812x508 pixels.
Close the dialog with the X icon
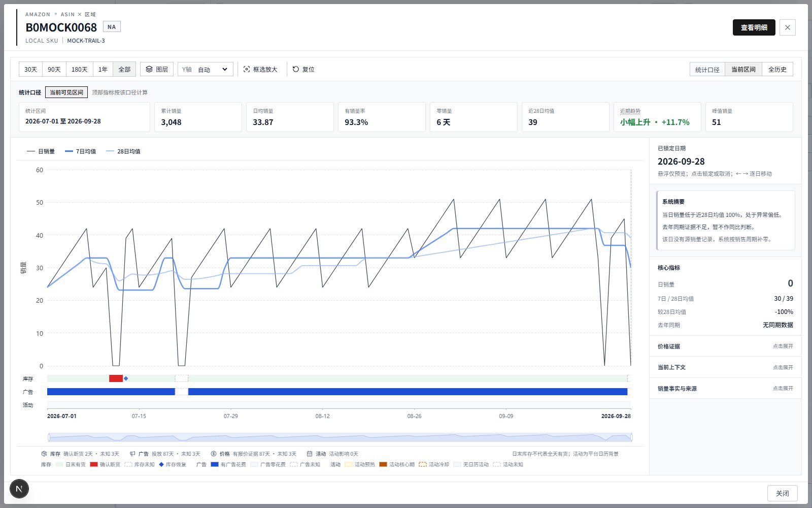tap(788, 27)
